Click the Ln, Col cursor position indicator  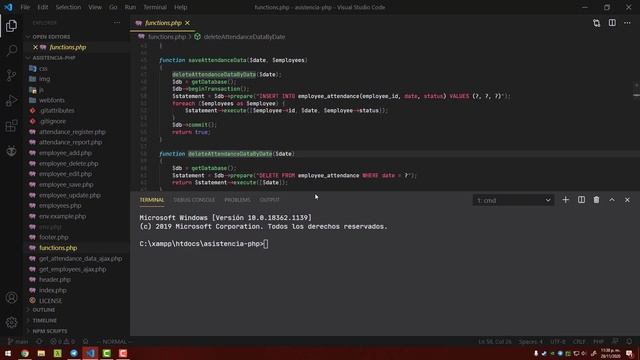coord(495,342)
